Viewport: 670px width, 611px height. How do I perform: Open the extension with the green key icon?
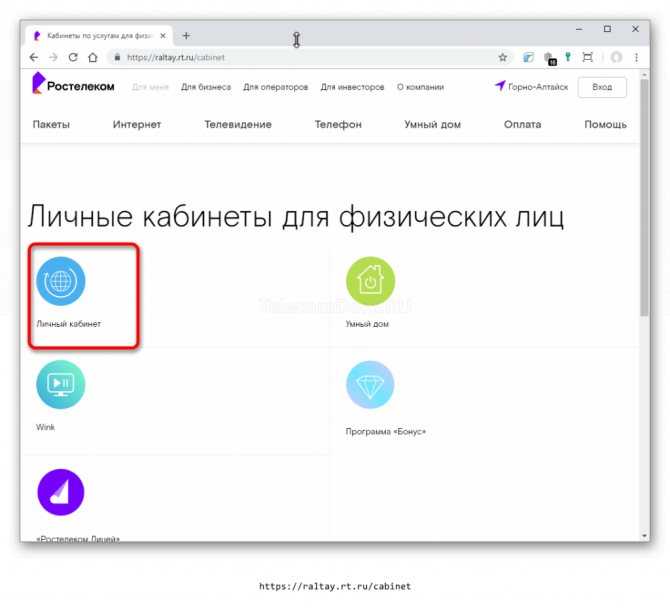pyautogui.click(x=568, y=57)
